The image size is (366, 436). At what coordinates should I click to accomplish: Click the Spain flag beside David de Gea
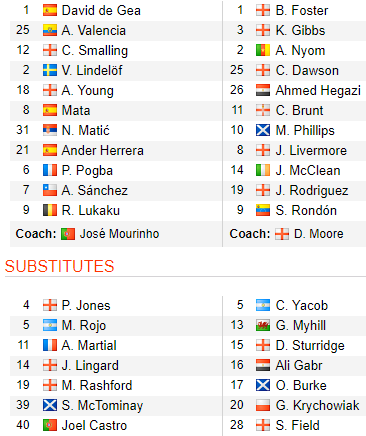tap(50, 11)
